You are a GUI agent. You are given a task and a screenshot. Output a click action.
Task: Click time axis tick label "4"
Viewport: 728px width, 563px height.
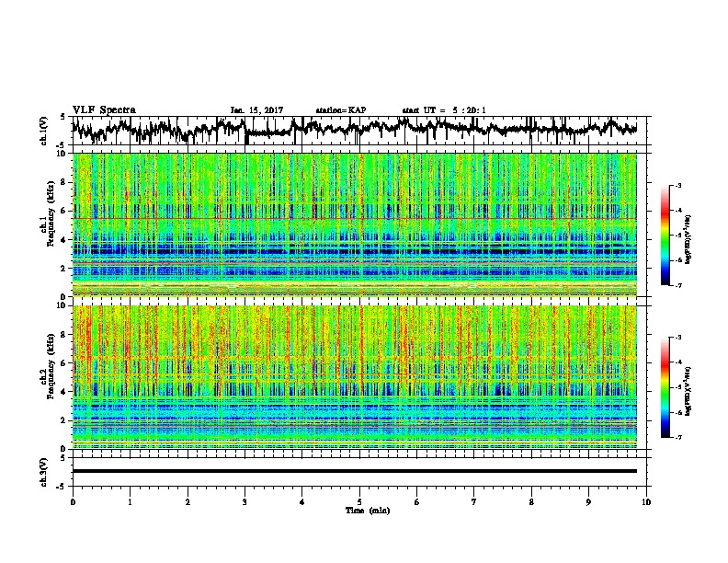[302, 502]
